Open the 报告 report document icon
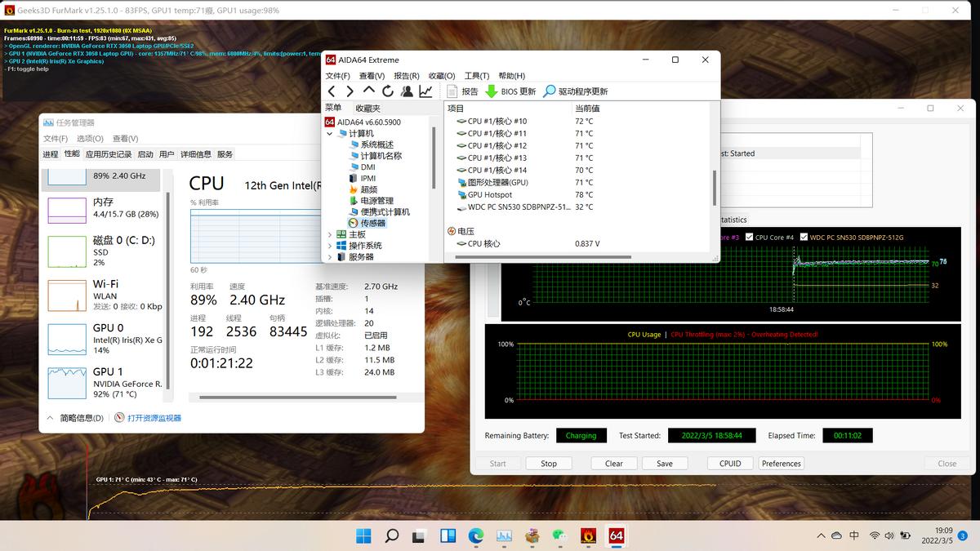 coord(452,91)
